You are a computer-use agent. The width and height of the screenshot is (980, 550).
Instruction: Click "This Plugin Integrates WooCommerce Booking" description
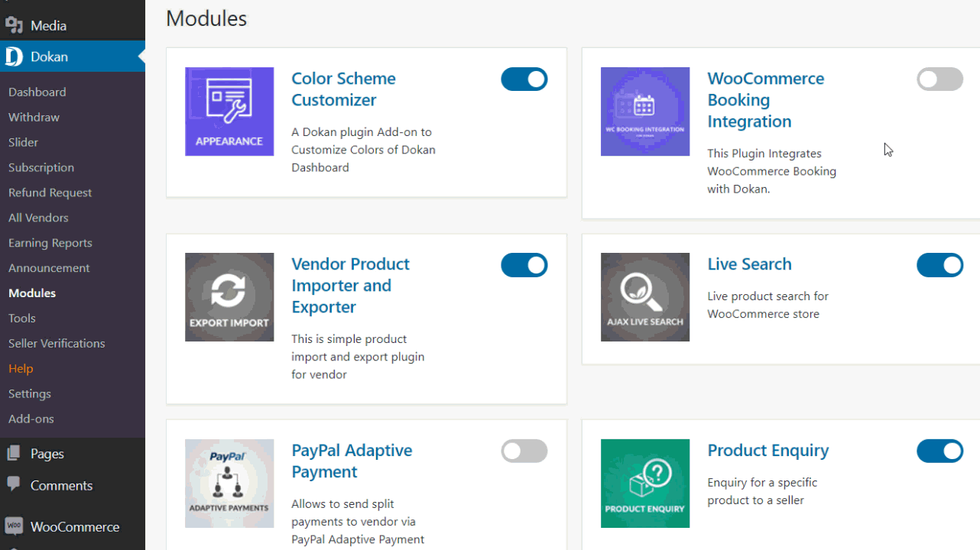click(771, 171)
